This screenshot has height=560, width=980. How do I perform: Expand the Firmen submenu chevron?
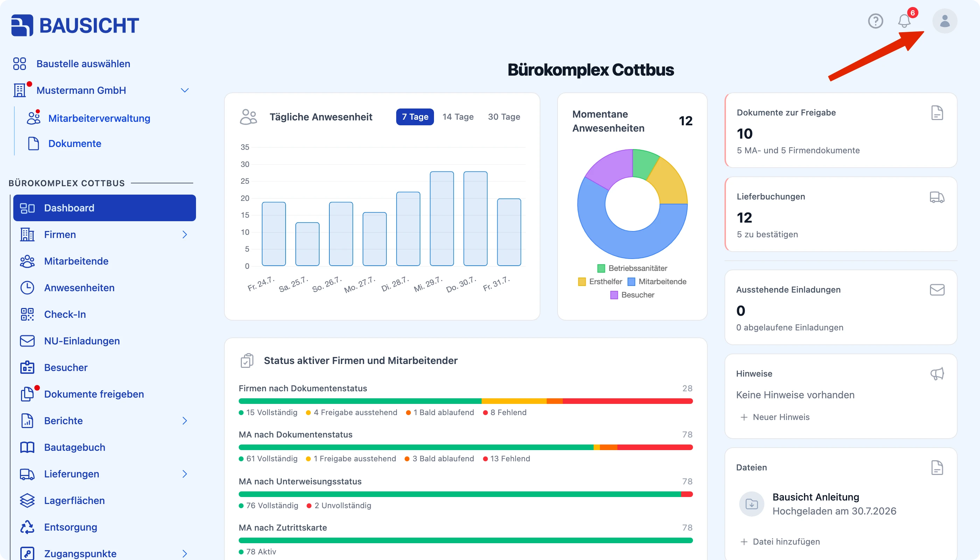pos(184,234)
